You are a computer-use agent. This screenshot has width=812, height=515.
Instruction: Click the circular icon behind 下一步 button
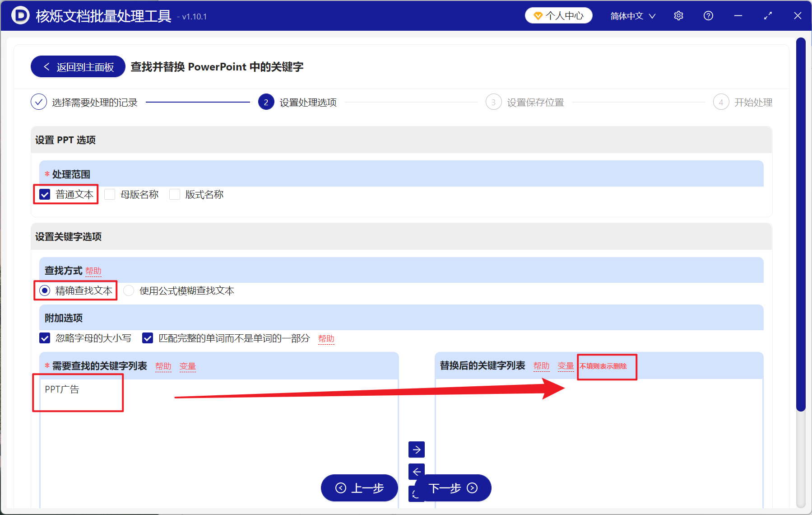416,494
